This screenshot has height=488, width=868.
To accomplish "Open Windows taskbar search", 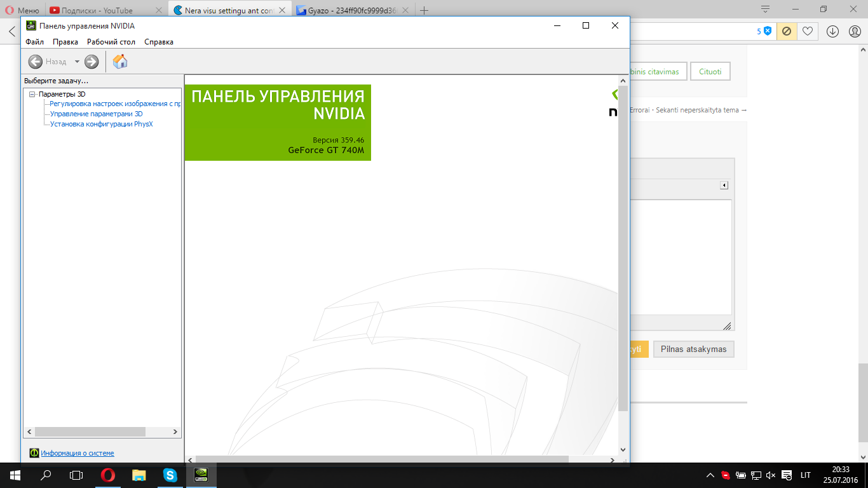I will pyautogui.click(x=46, y=475).
